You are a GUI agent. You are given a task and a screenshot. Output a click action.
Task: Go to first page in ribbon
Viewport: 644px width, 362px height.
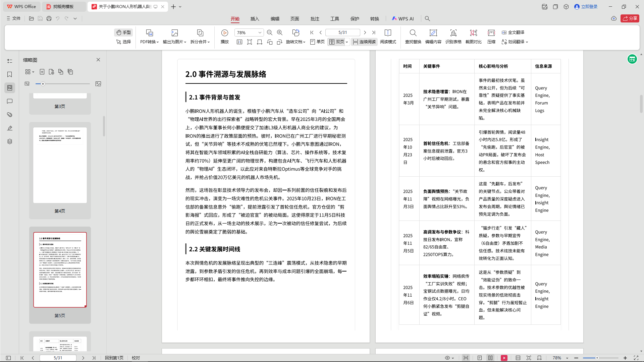312,33
